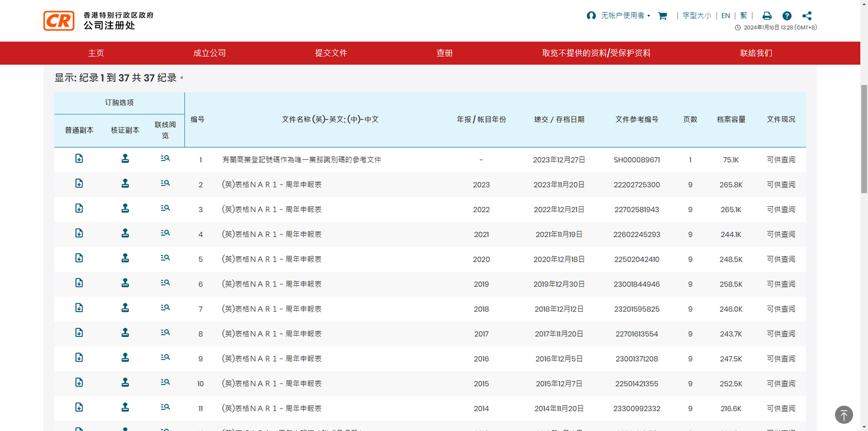Image resolution: width=868 pixels, height=431 pixels.
Task: Open the 取览不提供的资料/受保护资料 menu
Action: (x=596, y=53)
